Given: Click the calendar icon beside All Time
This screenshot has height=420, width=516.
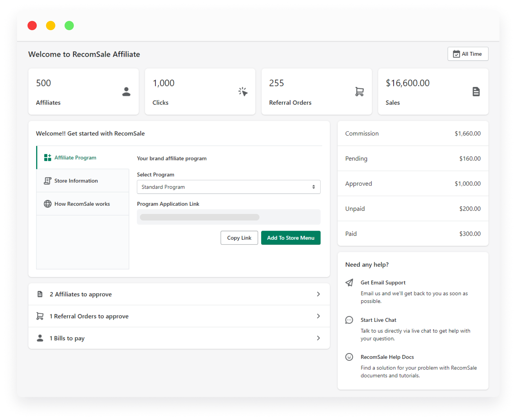Looking at the screenshot, I should [456, 54].
